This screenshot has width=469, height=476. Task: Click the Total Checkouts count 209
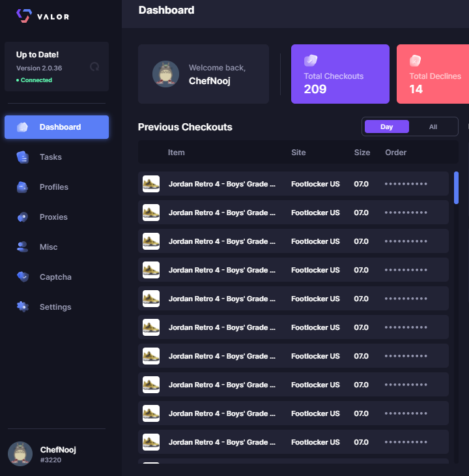pos(315,89)
